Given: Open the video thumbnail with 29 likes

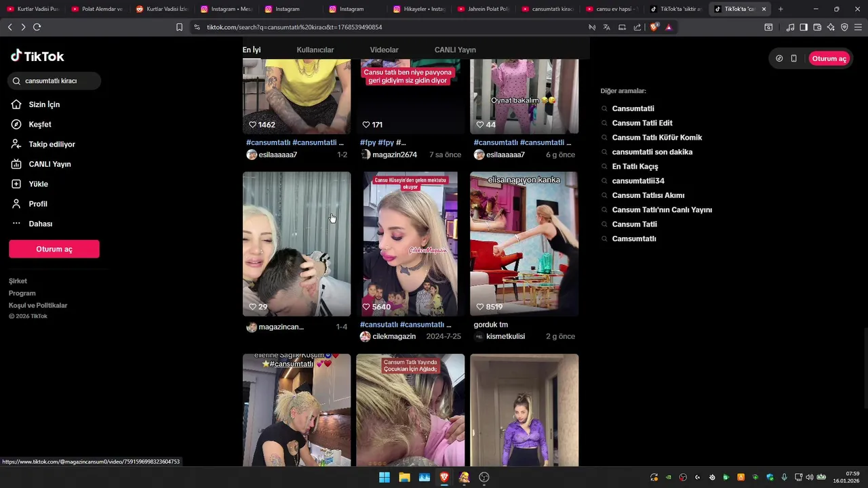Looking at the screenshot, I should click(297, 244).
